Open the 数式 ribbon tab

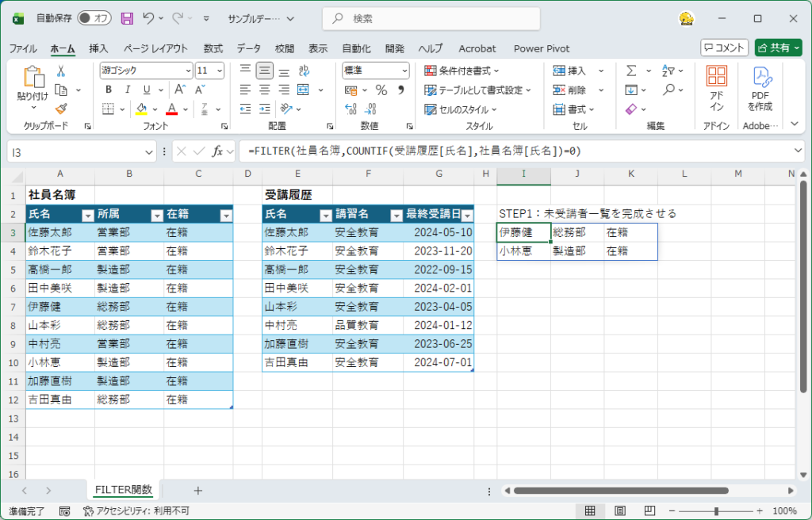click(213, 48)
